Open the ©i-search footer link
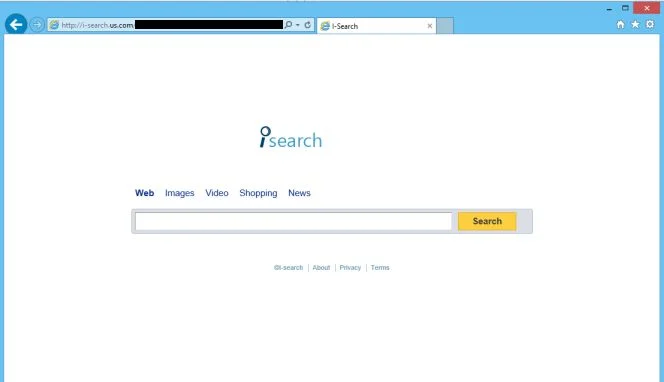Image resolution: width=664 pixels, height=382 pixels. point(288,268)
